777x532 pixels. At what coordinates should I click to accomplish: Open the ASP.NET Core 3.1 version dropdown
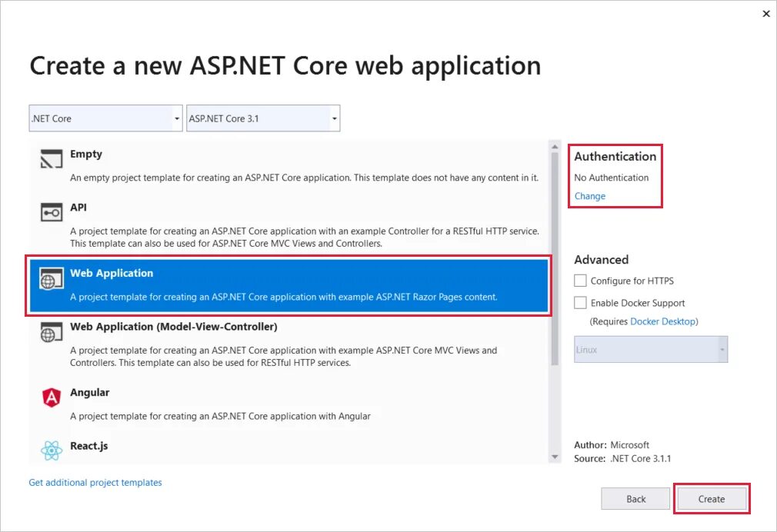coord(263,118)
